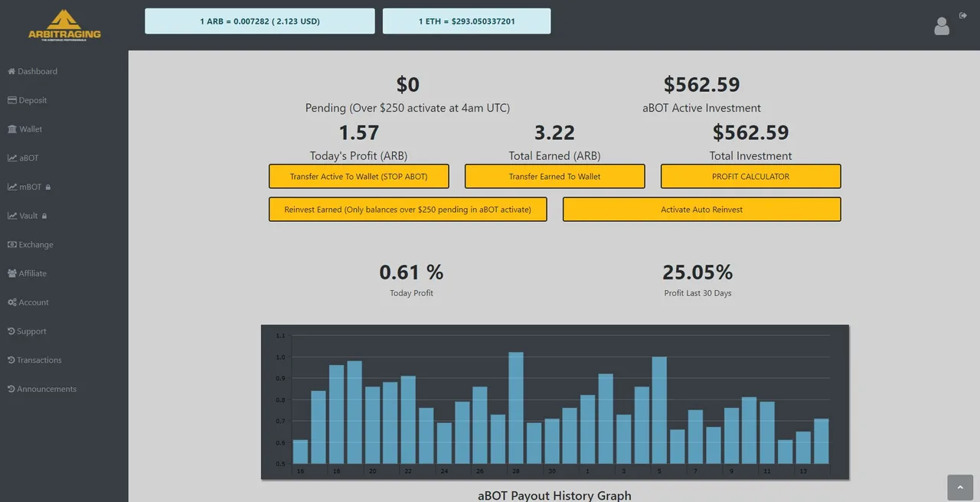Click Activate Auto Reinvest
The height and width of the screenshot is (502, 980).
[702, 210]
